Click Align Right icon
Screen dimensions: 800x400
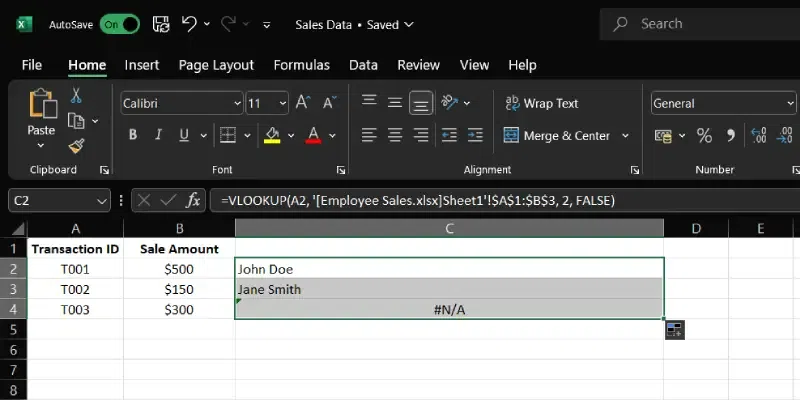coord(421,135)
